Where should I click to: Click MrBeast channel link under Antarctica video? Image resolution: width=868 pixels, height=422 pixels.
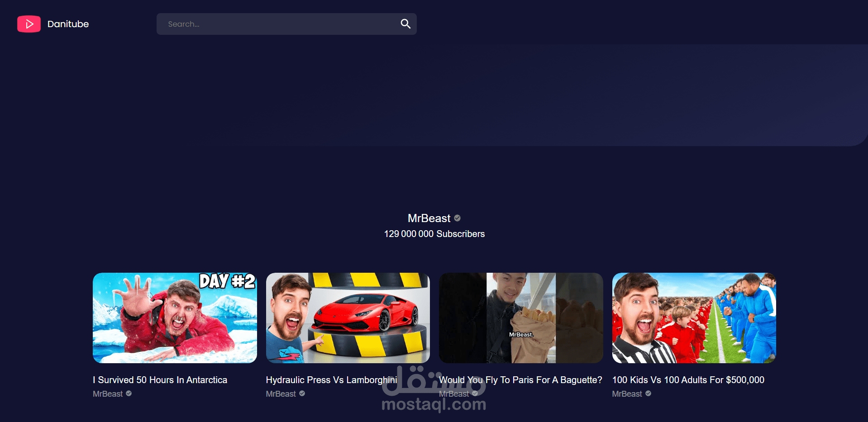pos(108,394)
